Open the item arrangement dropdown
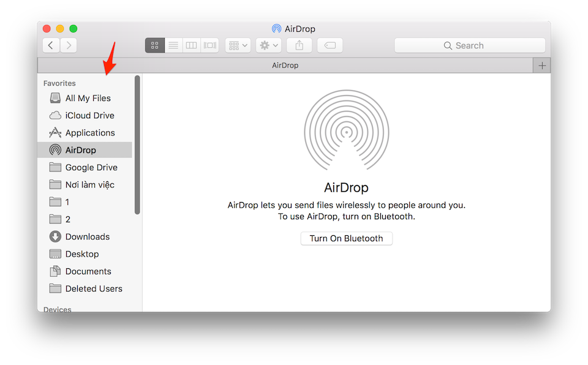This screenshot has height=365, width=588. pyautogui.click(x=238, y=45)
